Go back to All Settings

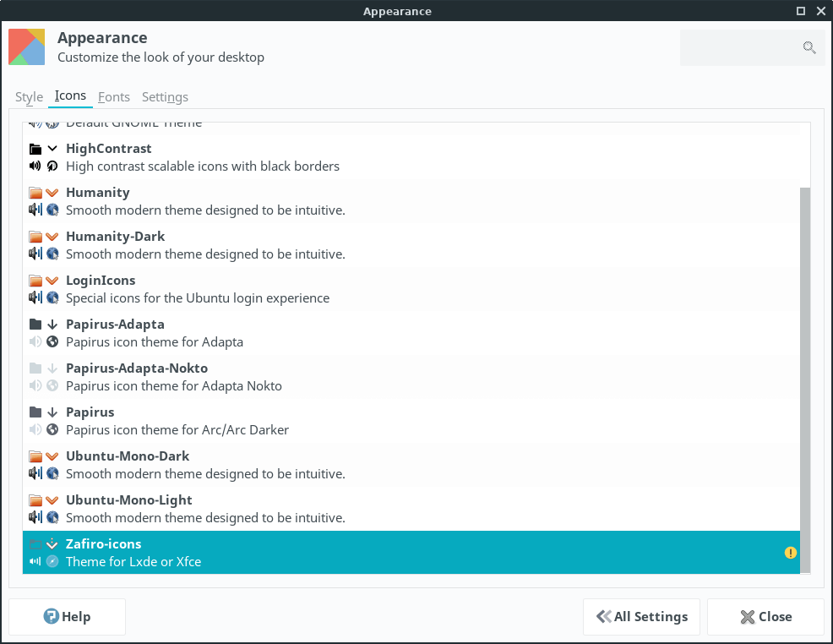coord(641,616)
